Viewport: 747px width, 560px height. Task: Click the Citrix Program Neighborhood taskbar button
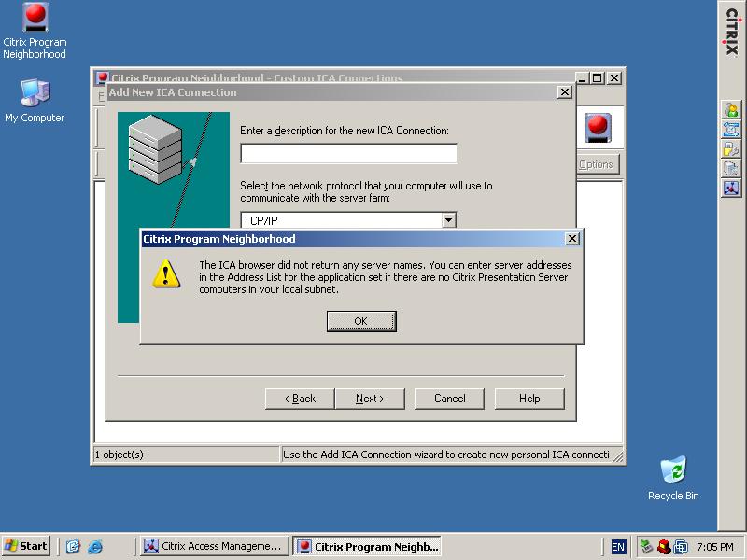(367, 546)
